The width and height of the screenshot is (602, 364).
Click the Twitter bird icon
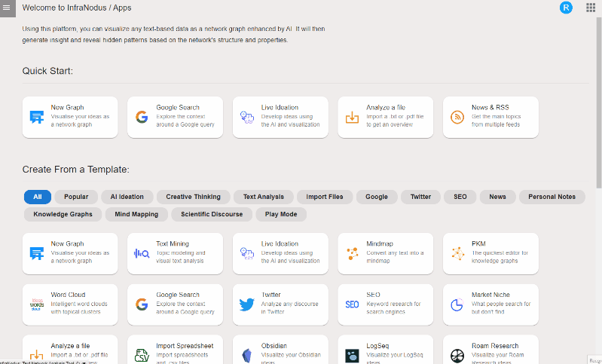click(247, 304)
